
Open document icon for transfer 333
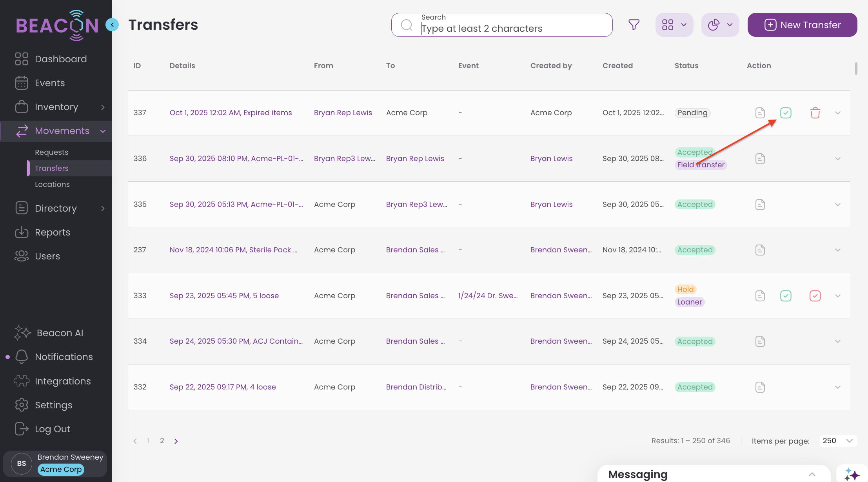(x=760, y=296)
